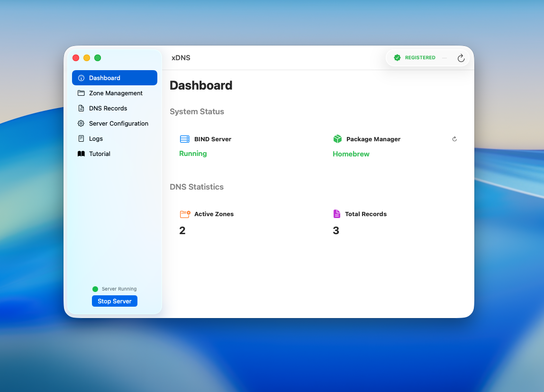Open Server Configuration via its gear icon

[x=81, y=124]
